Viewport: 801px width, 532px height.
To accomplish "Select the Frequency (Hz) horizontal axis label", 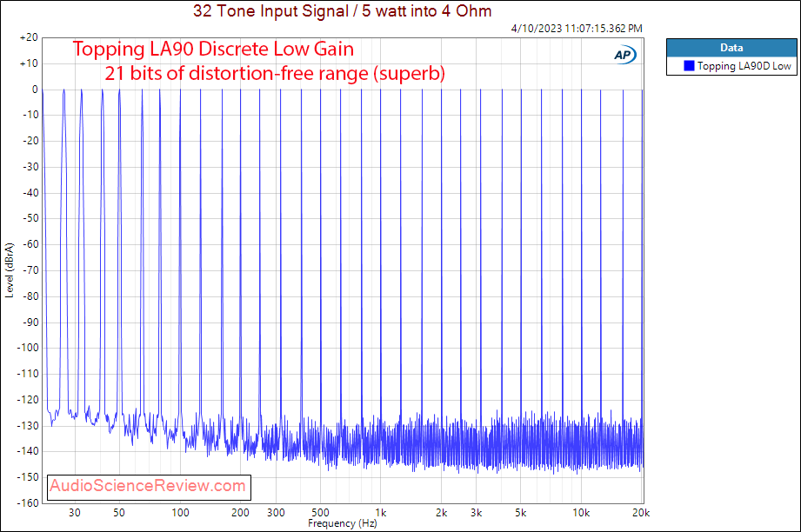I will (342, 524).
